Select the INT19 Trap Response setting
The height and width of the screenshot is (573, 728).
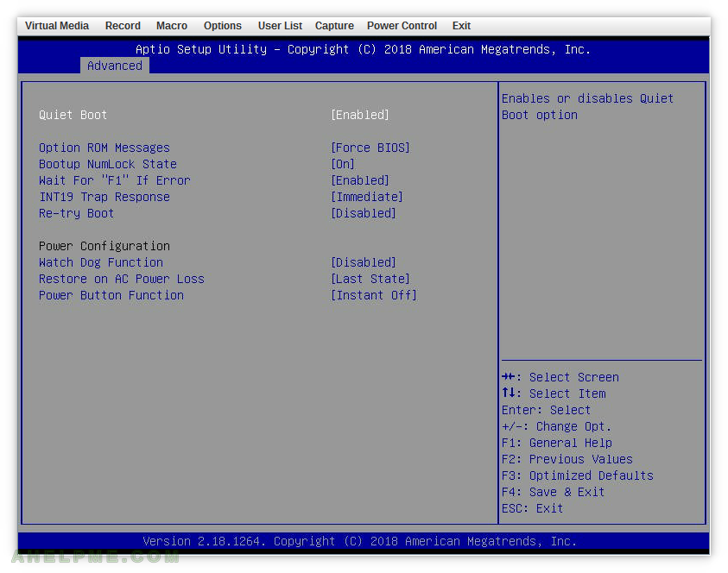tap(104, 197)
